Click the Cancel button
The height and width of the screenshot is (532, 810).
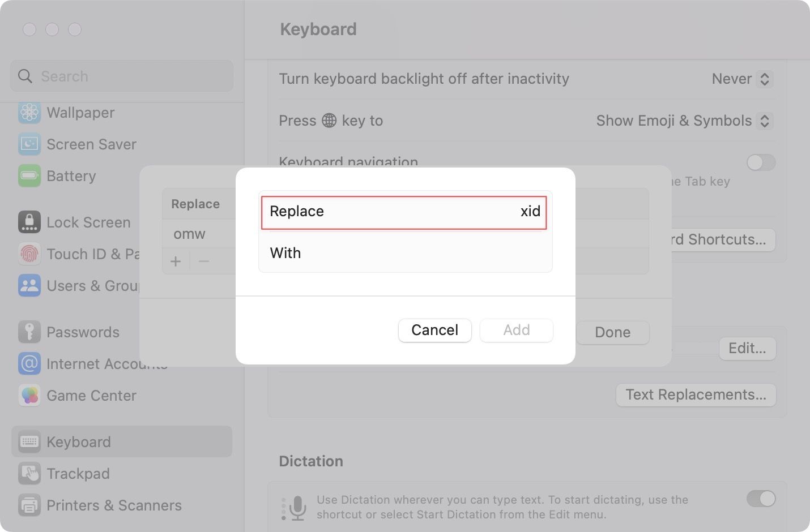[x=434, y=331]
